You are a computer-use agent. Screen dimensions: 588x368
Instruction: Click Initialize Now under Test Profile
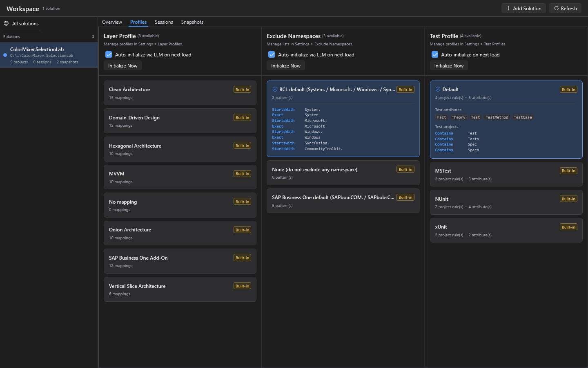(449, 66)
